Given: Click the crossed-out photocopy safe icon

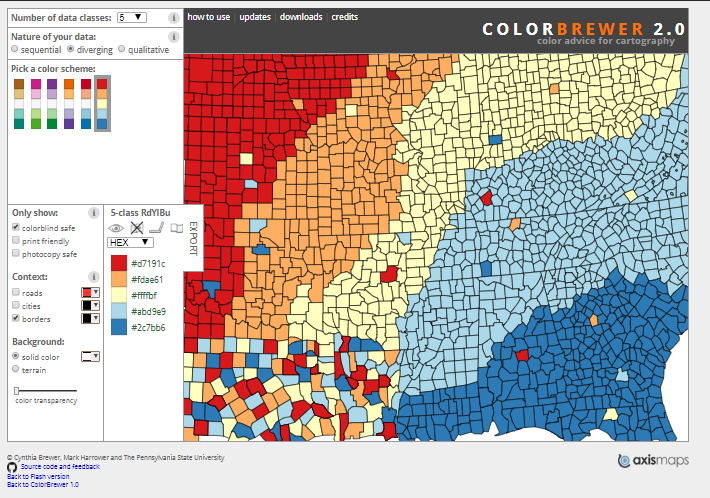Looking at the screenshot, I should point(137,228).
